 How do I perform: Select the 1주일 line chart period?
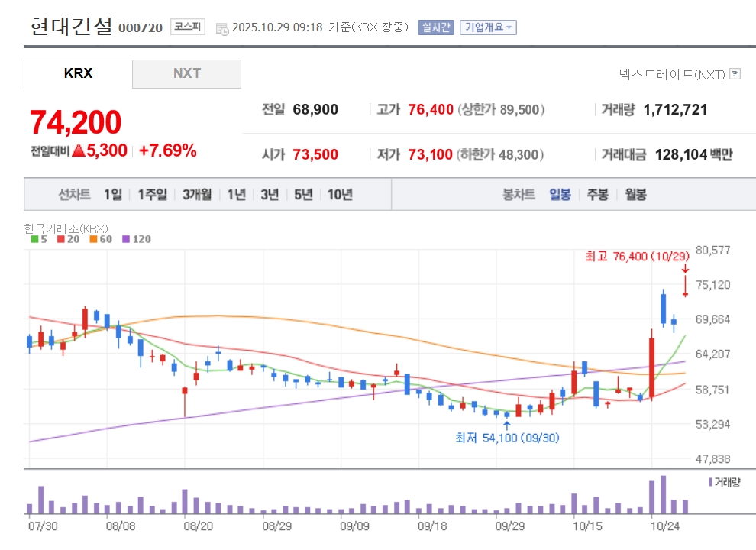pos(153,195)
